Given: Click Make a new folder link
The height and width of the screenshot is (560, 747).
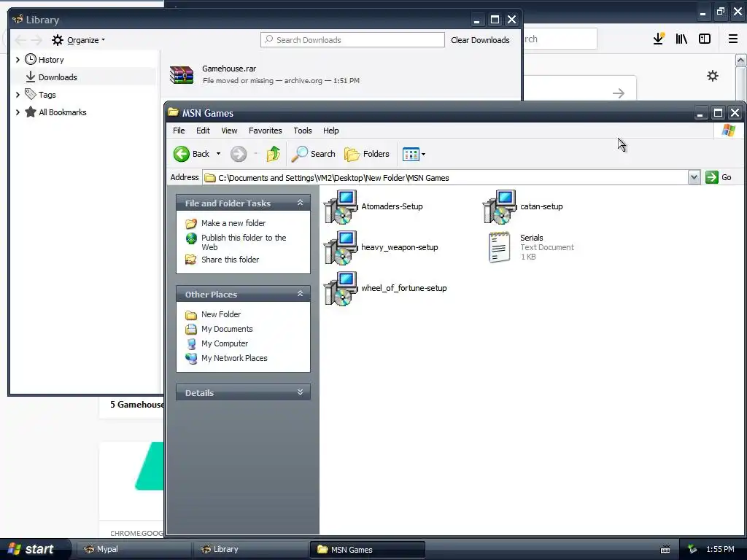Looking at the screenshot, I should pyautogui.click(x=233, y=223).
